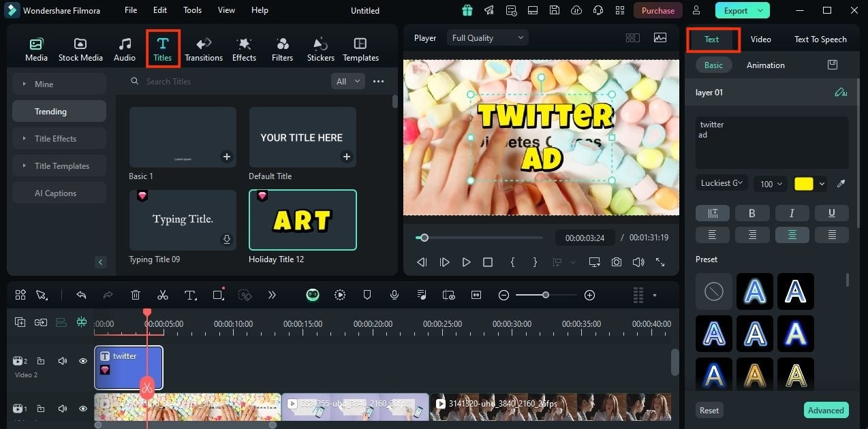868x429 pixels.
Task: Split clip using the scissors icon
Action: click(163, 295)
